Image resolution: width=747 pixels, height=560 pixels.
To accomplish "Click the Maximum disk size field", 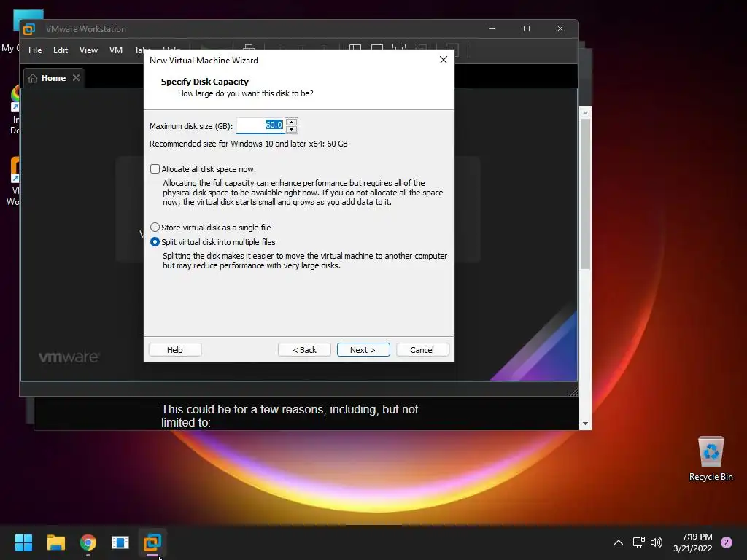I will (x=260, y=125).
